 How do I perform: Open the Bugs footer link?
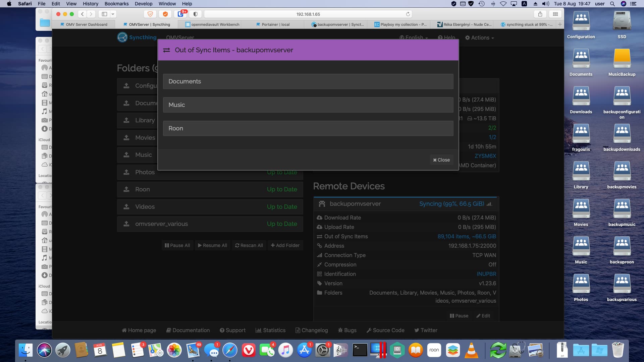point(347,330)
